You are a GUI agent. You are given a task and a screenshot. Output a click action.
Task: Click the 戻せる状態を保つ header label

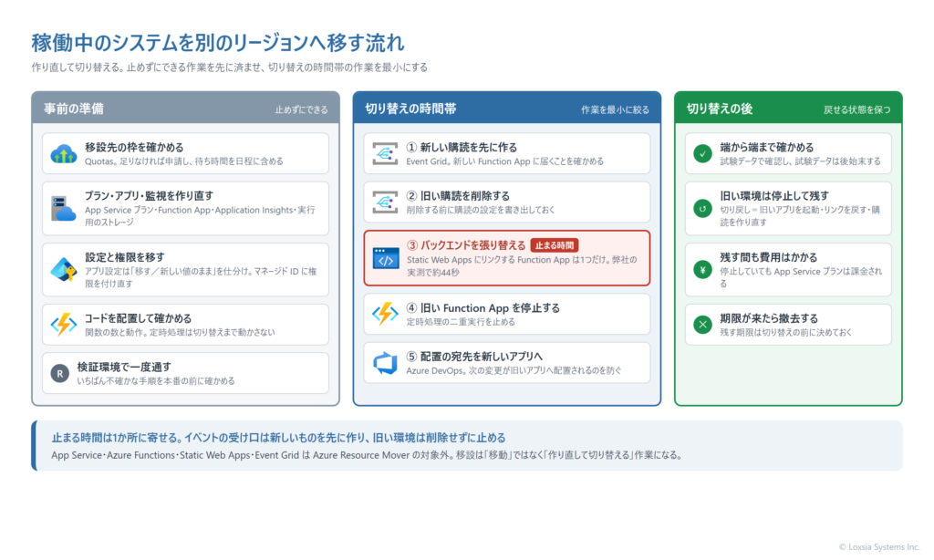tap(857, 109)
